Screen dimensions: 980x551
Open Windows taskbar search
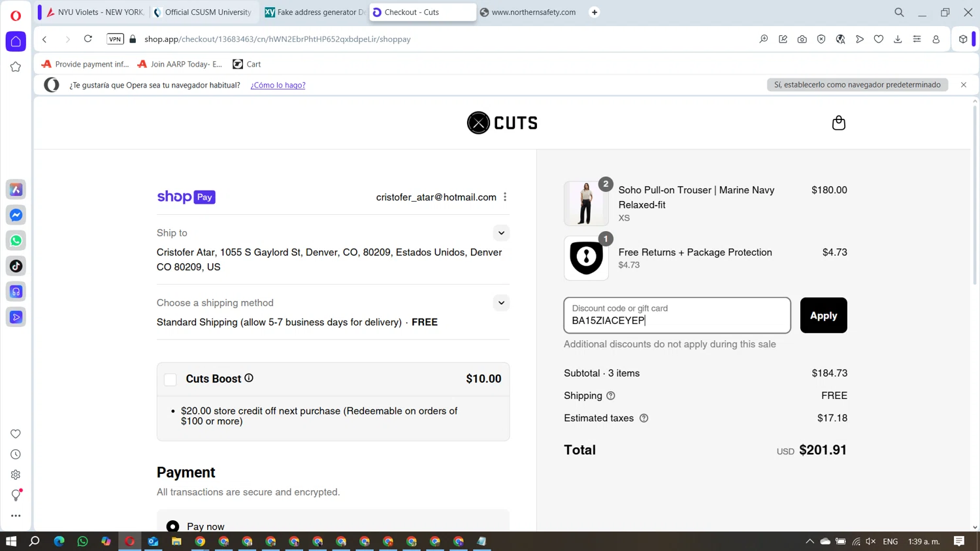pyautogui.click(x=35, y=541)
